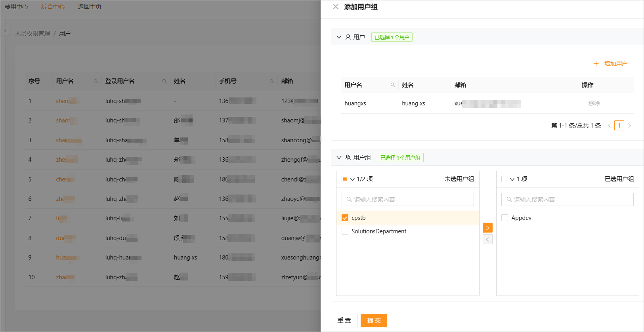Click the orange move-right transfer arrow
644x332 pixels.
pos(487,228)
